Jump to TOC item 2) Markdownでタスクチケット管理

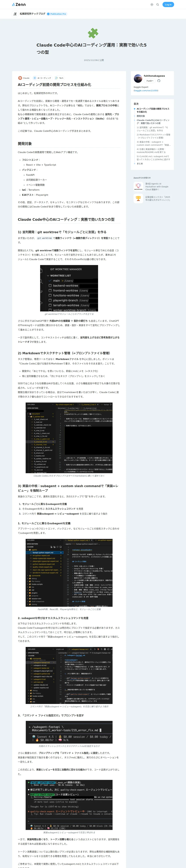pyautogui.click(x=154, y=136)
